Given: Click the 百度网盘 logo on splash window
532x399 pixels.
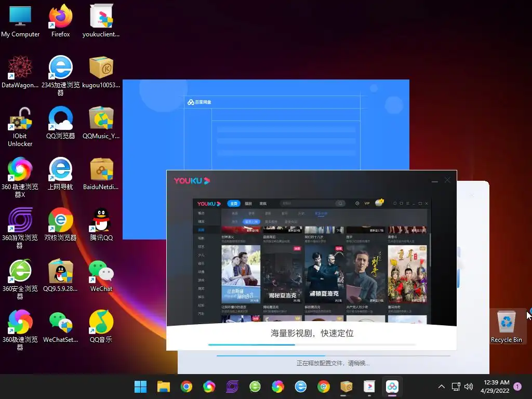Looking at the screenshot, I should point(199,102).
